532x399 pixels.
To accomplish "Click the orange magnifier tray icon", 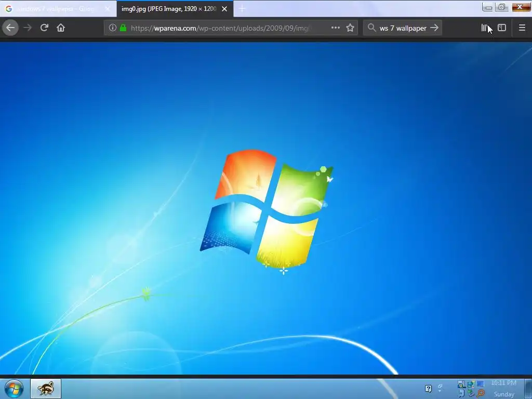I will (481, 394).
